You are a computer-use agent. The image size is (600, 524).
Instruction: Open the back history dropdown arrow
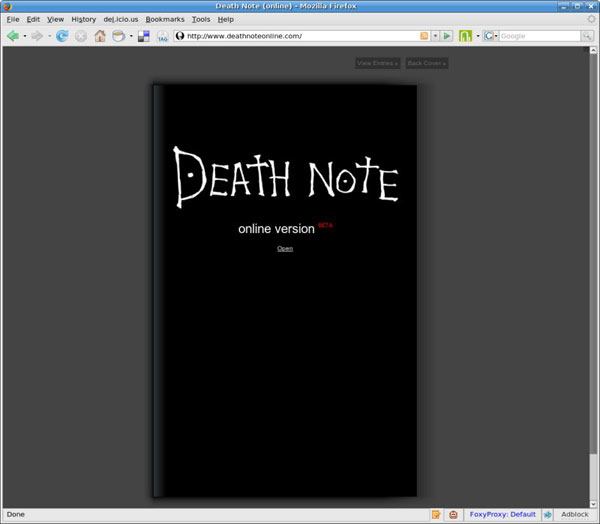[x=25, y=36]
